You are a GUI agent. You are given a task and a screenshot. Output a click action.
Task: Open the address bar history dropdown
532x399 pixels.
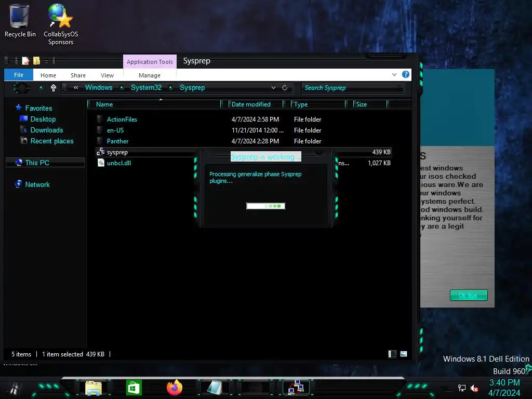pos(273,87)
